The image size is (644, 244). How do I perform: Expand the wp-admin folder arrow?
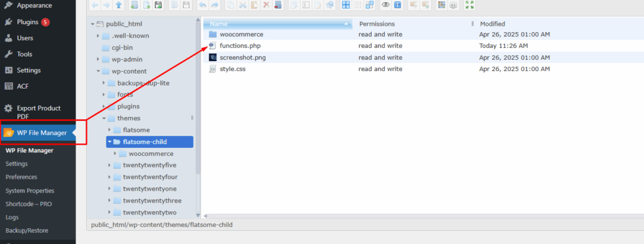pyautogui.click(x=98, y=59)
